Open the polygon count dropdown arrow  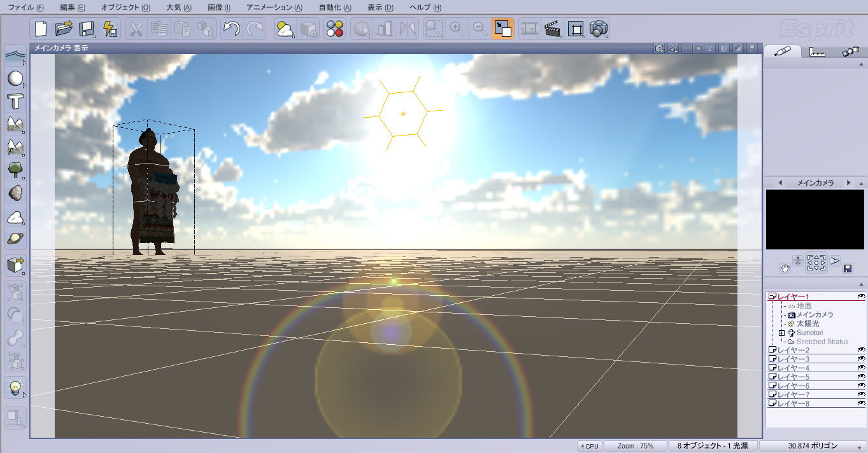(x=859, y=447)
